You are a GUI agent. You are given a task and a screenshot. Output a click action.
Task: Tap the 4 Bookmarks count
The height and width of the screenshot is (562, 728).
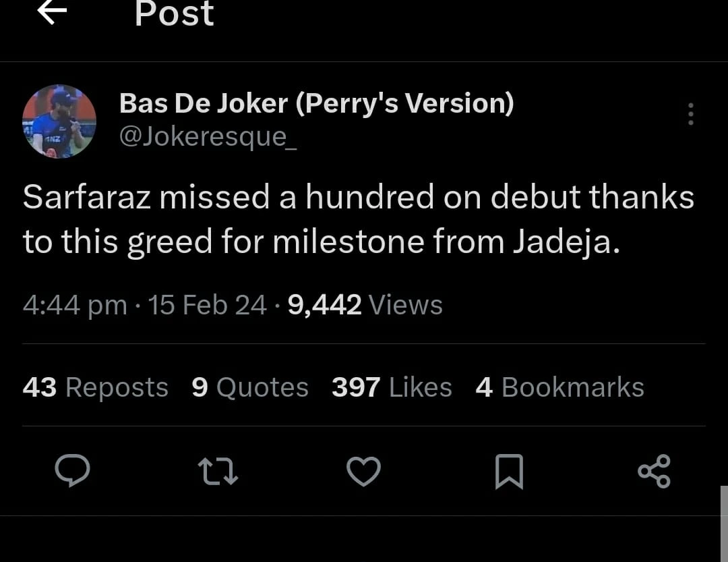point(559,387)
